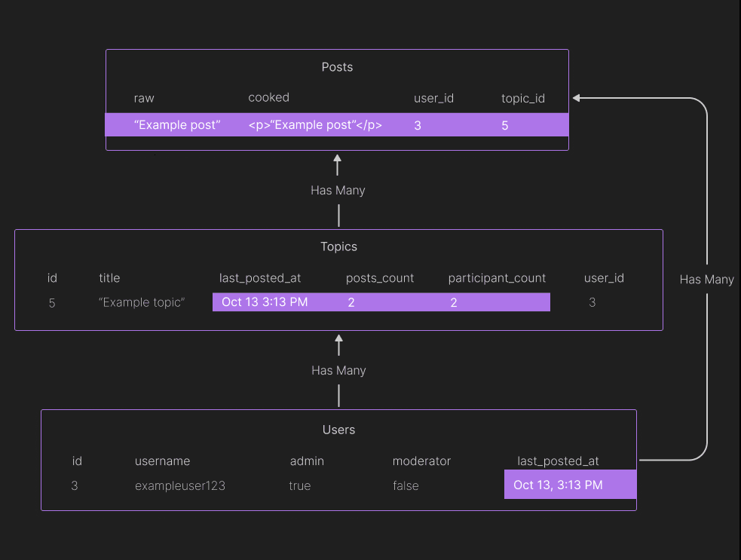The width and height of the screenshot is (741, 560).
Task: Select the raw column header in Posts
Action: (x=144, y=98)
